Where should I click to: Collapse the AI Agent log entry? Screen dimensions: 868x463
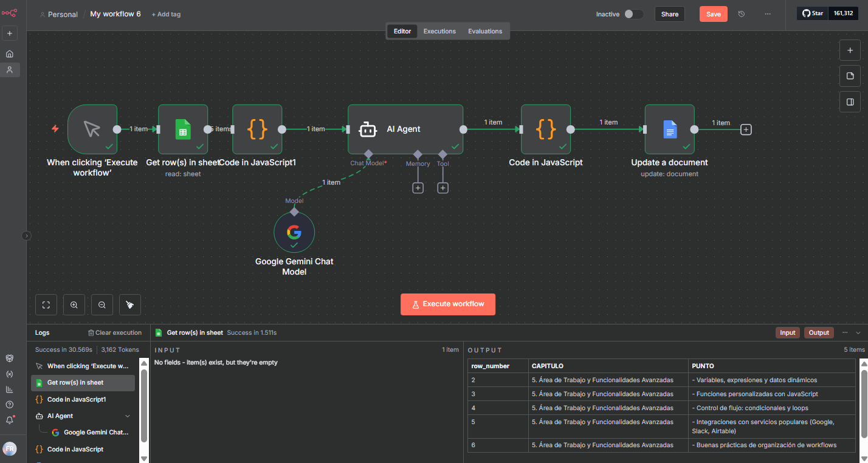point(128,416)
